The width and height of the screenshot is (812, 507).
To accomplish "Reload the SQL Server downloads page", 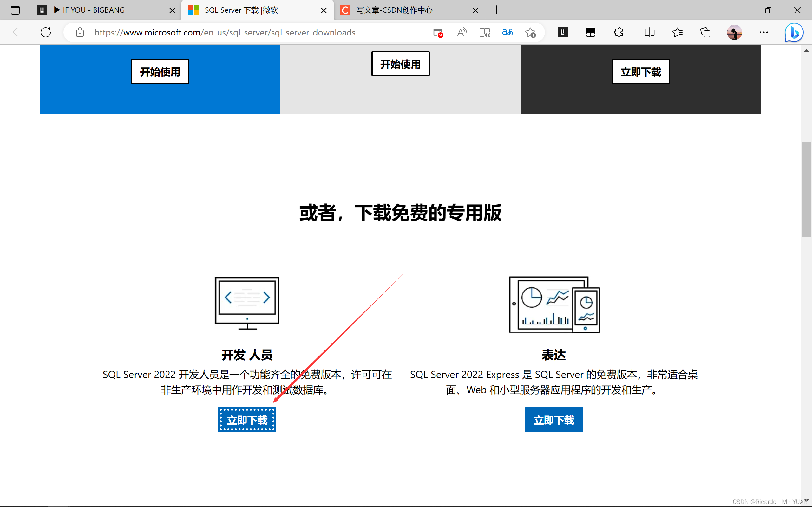I will coord(46,32).
